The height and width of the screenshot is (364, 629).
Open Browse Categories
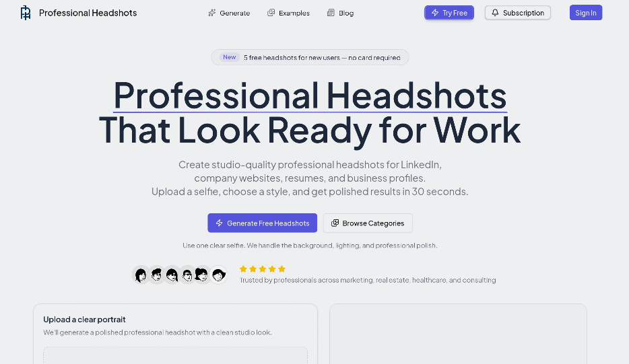pyautogui.click(x=368, y=223)
